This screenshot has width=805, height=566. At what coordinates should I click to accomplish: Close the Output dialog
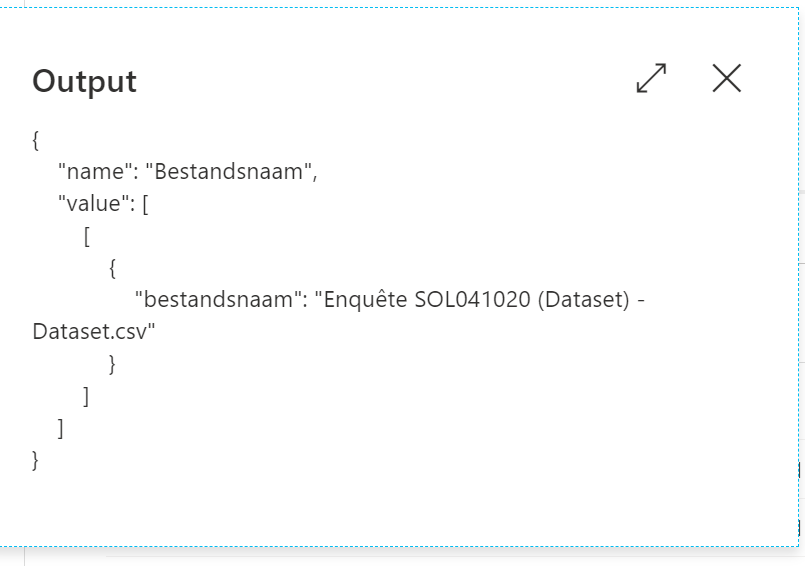click(x=727, y=78)
